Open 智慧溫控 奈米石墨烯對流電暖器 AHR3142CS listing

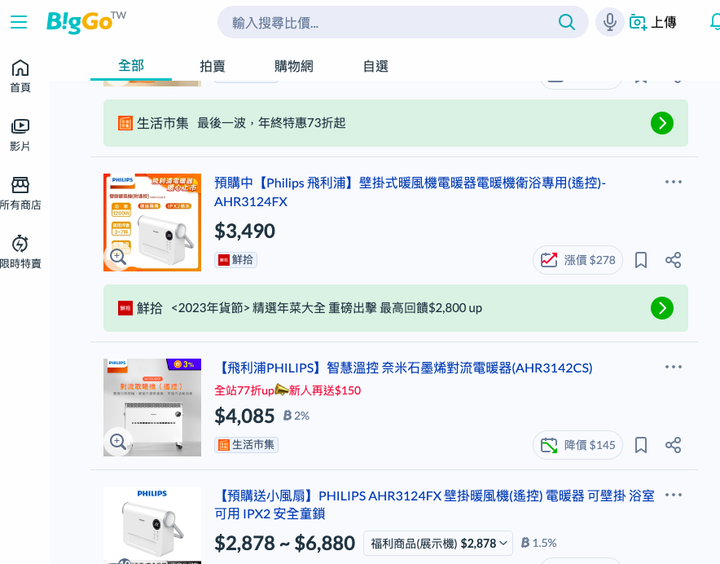pyautogui.click(x=405, y=368)
